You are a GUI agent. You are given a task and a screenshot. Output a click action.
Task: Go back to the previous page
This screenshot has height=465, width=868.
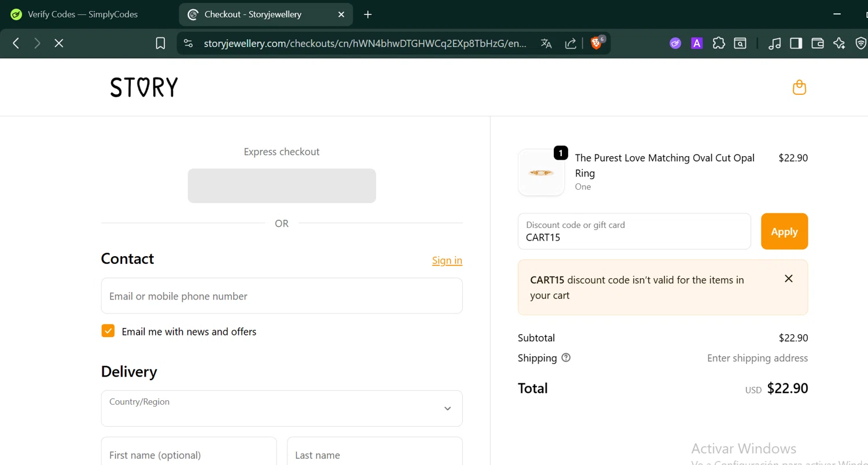coord(16,43)
